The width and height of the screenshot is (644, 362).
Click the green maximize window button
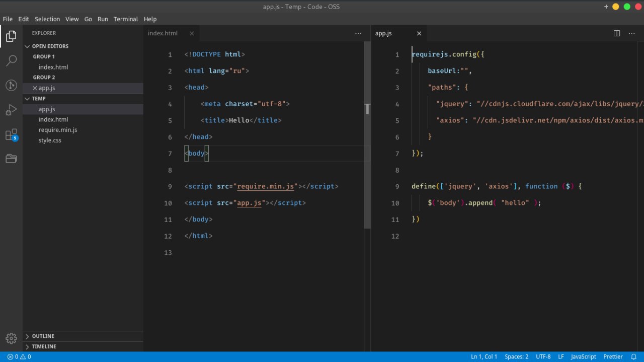coord(627,7)
